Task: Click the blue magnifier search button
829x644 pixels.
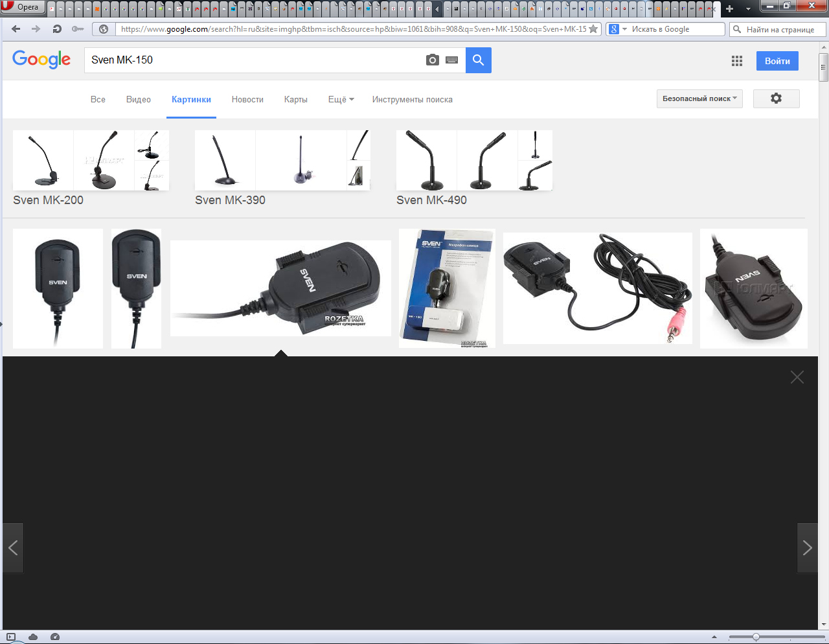Action: (x=479, y=60)
